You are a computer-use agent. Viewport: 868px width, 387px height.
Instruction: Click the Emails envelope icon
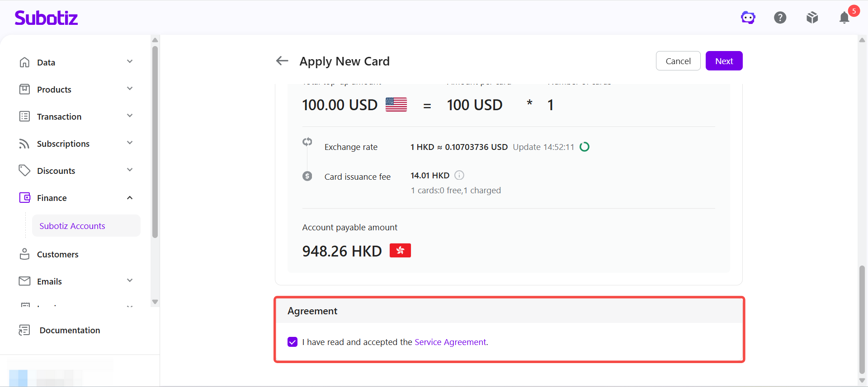tap(24, 281)
